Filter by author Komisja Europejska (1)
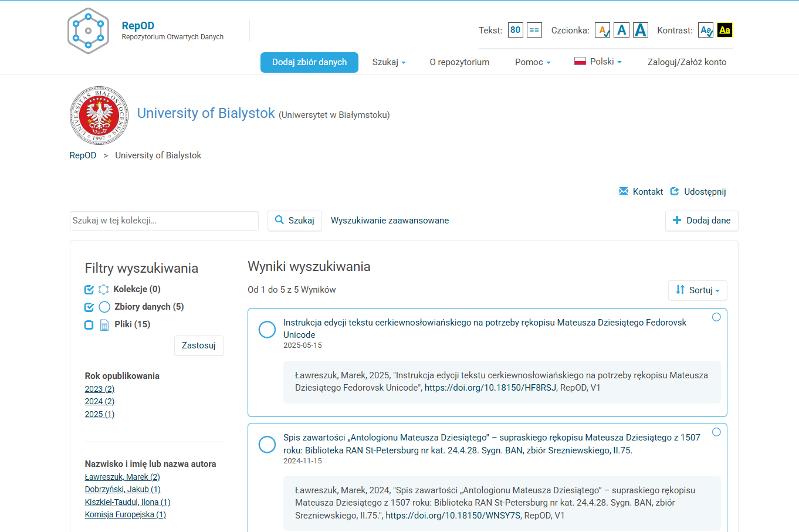 pyautogui.click(x=126, y=514)
